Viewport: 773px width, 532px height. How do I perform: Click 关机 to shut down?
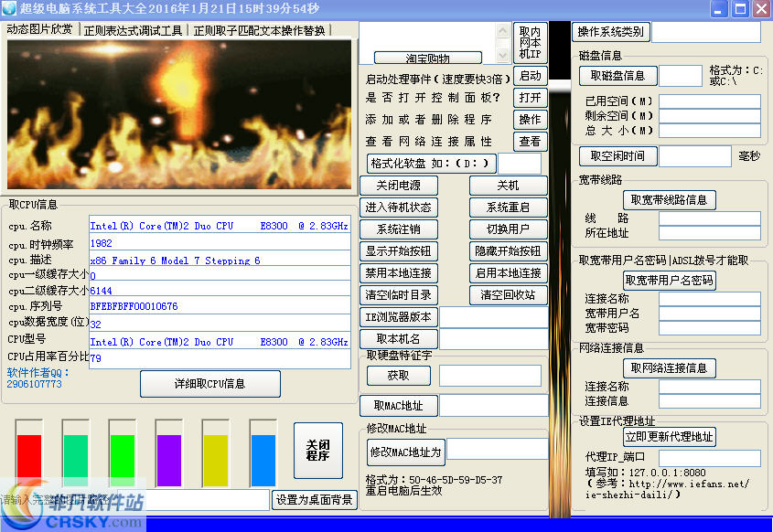509,185
